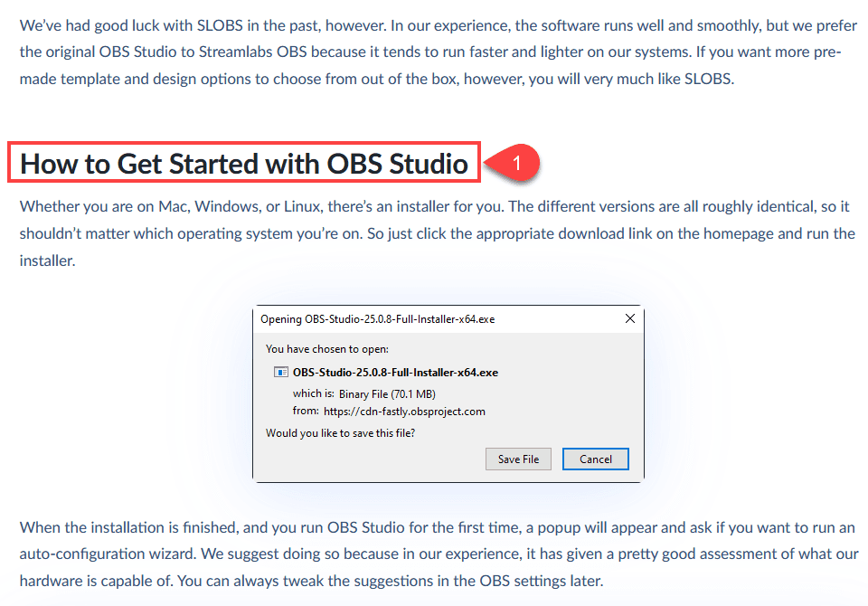Click the Binary File (70.1 MB) text
This screenshot has width=868, height=606.
point(387,393)
